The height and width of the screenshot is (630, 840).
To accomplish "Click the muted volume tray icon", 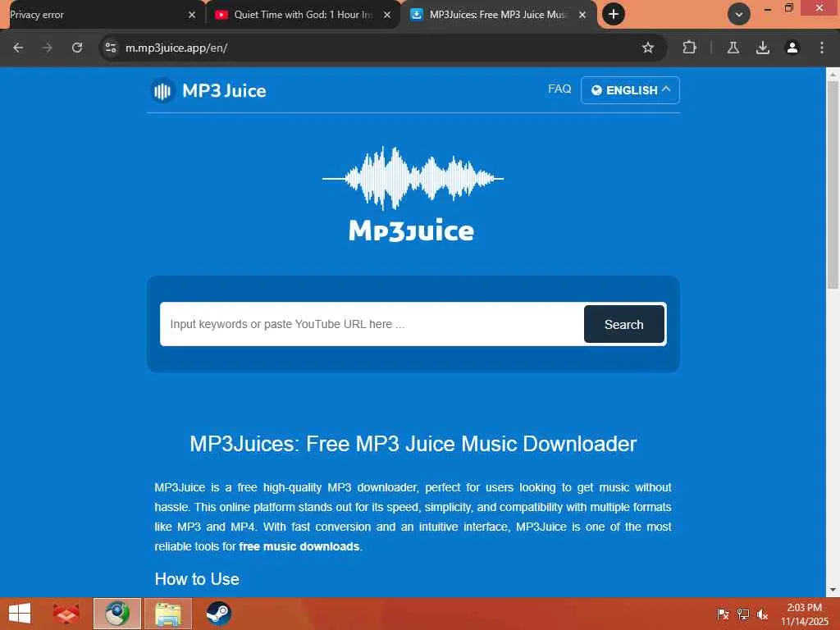I will pos(762,614).
